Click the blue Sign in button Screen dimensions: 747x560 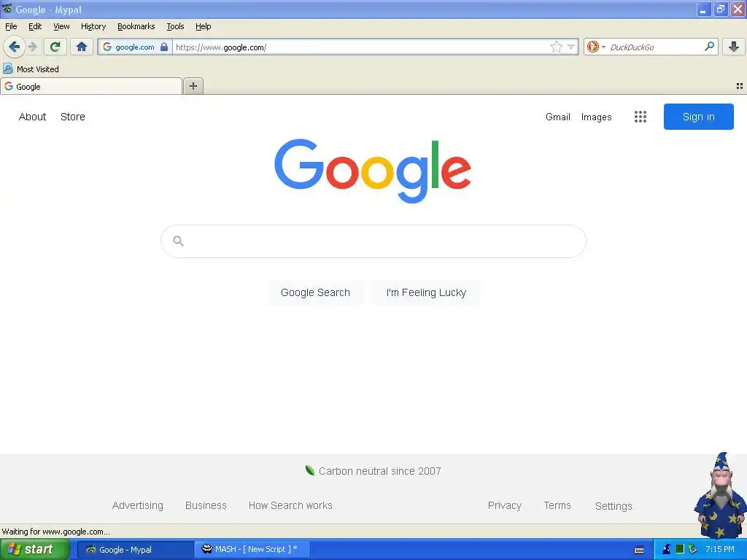(x=698, y=117)
